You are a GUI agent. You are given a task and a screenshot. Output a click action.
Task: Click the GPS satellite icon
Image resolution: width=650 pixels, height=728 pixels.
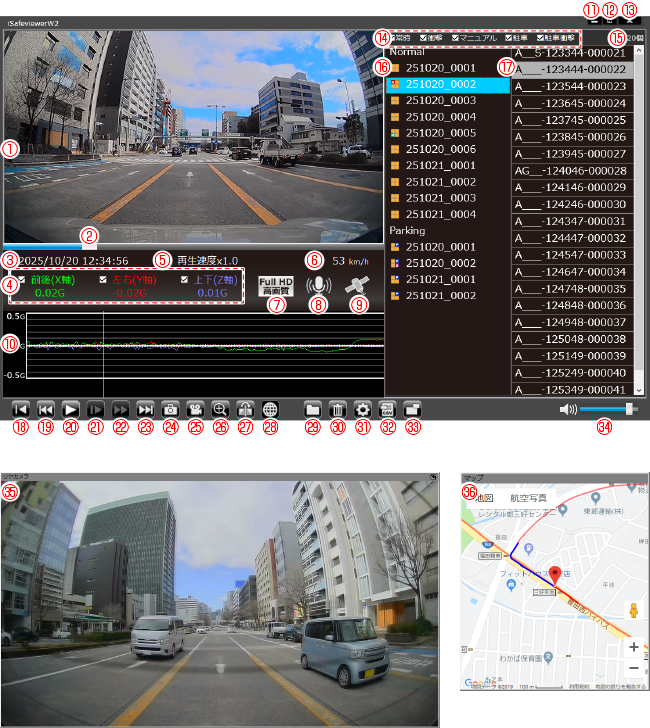[357, 285]
